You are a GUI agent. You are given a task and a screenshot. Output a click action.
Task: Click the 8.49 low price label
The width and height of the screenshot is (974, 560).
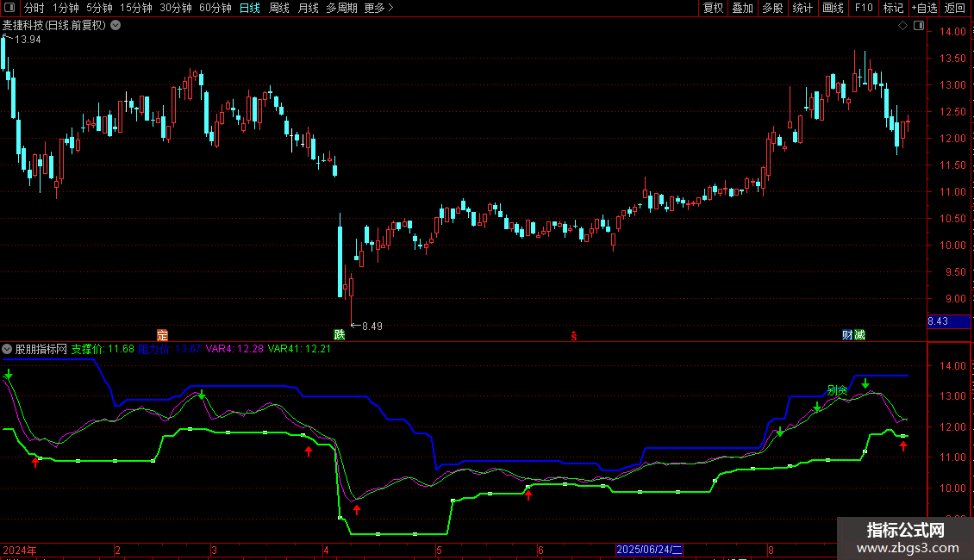(372, 326)
